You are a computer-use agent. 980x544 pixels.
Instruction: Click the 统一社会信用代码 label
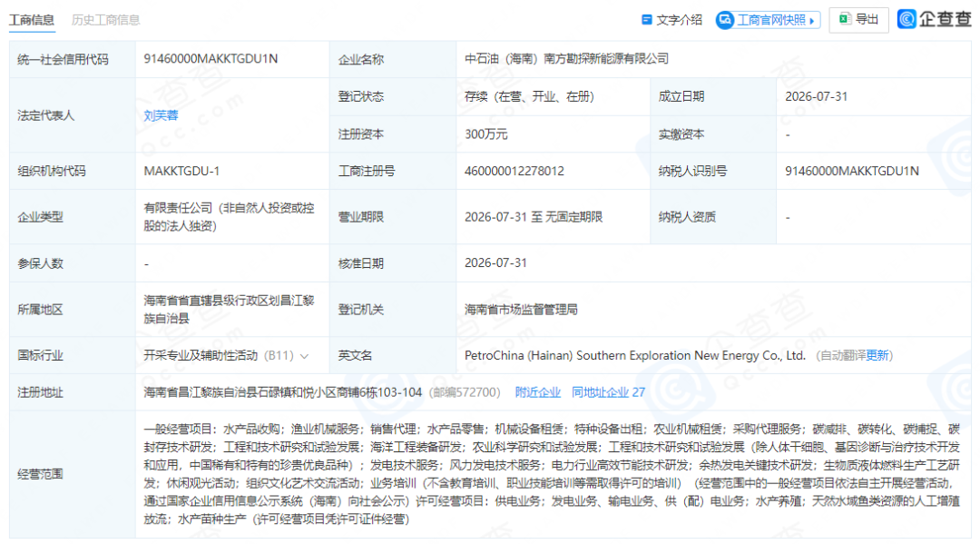(64, 59)
